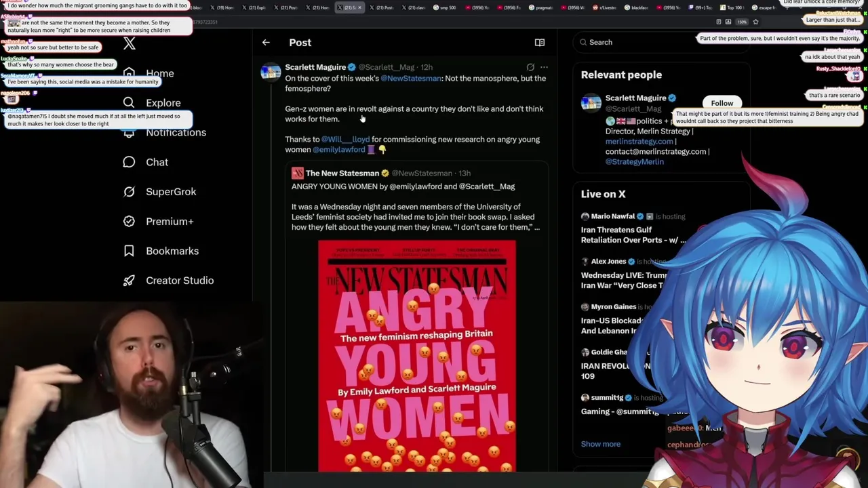Click summit1g's host avatar
Image resolution: width=868 pixels, height=488 pixels.
(x=585, y=397)
